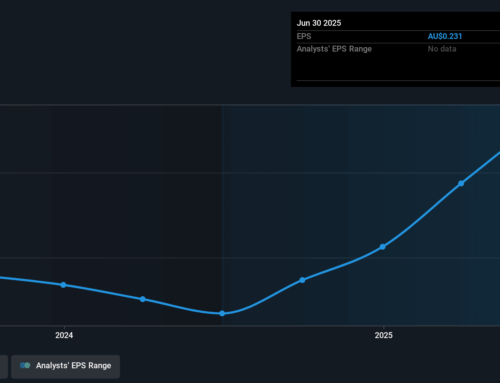The width and height of the screenshot is (500, 383).
Task: Click the AU$0.231 EPS value in tooltip
Action: [445, 36]
